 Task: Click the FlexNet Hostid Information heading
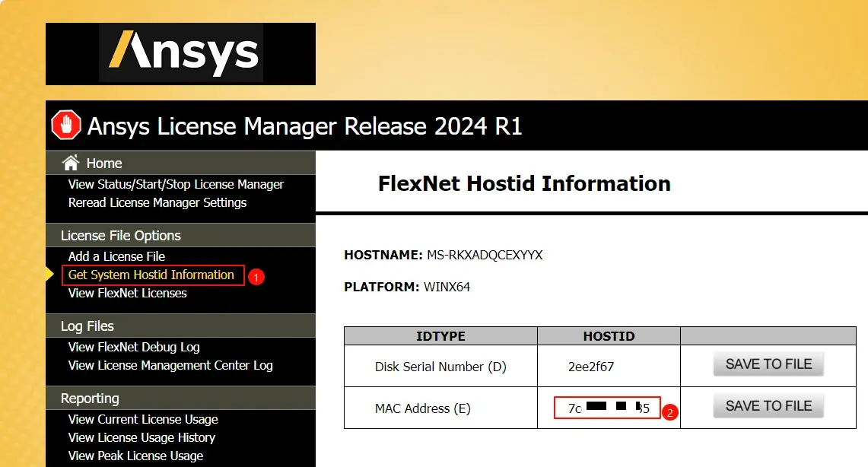coord(524,183)
